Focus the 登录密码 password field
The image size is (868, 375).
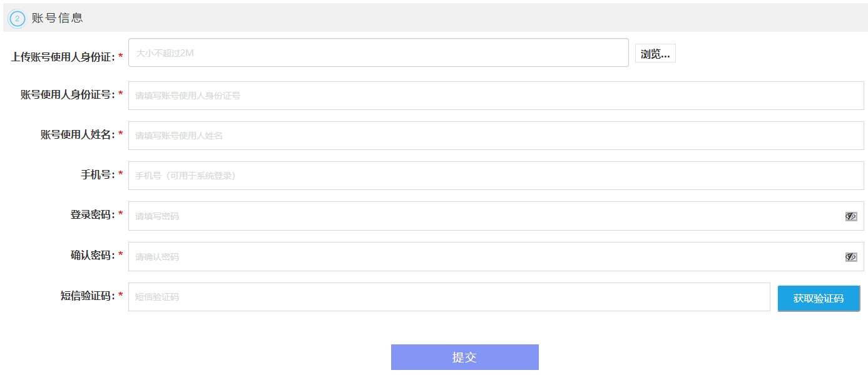(486, 216)
